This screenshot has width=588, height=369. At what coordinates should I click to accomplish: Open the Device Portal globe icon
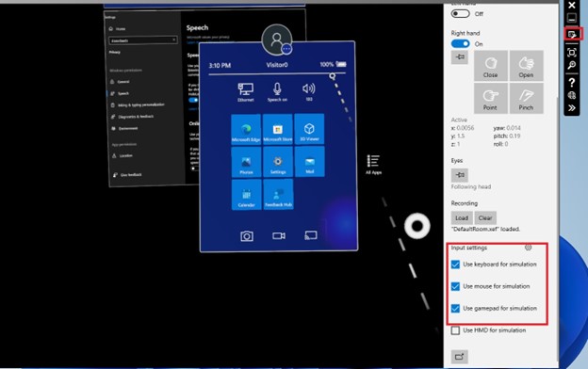pyautogui.click(x=572, y=95)
